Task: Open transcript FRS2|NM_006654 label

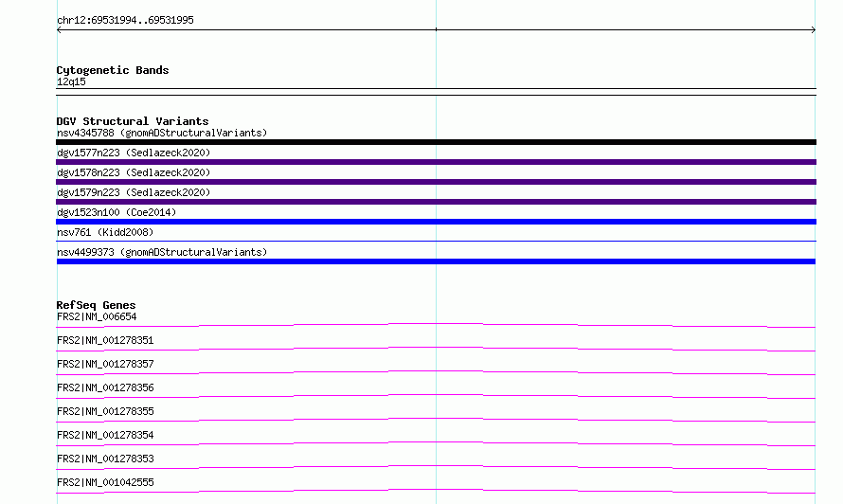Action: click(97, 316)
